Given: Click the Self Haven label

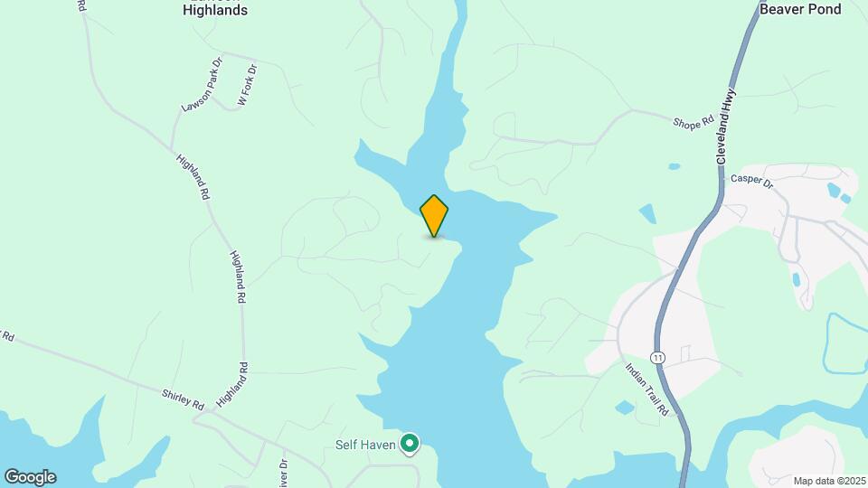Looking at the screenshot, I should coord(365,445).
